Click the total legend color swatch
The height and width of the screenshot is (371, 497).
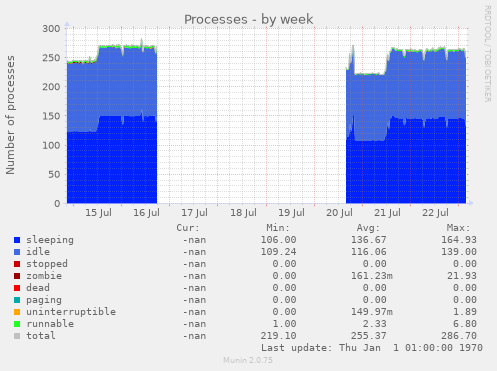(x=17, y=336)
